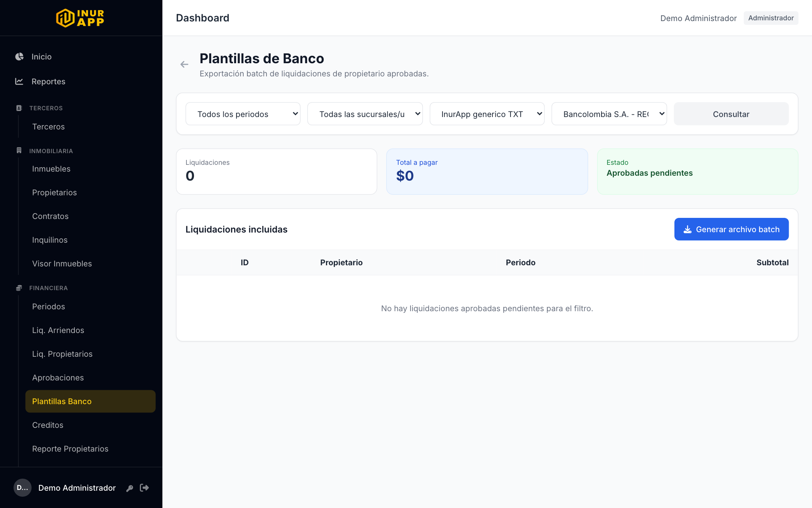
Task: Click the ID column header
Action: click(245, 263)
